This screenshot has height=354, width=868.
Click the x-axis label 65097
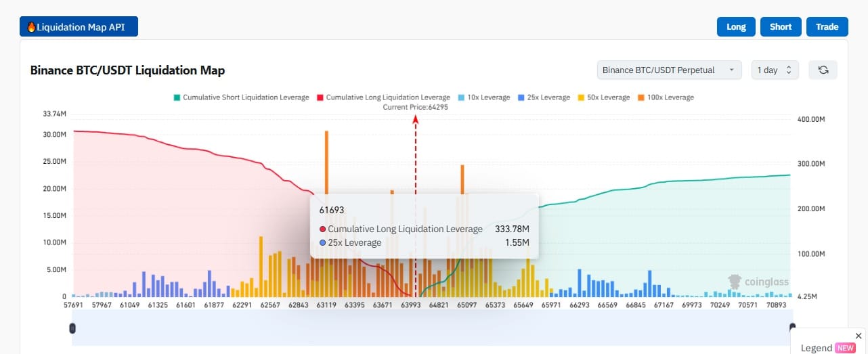467,305
